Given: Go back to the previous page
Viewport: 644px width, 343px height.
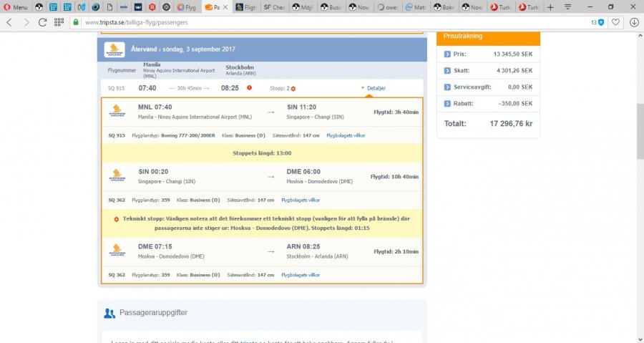Looking at the screenshot, I should [x=9, y=22].
